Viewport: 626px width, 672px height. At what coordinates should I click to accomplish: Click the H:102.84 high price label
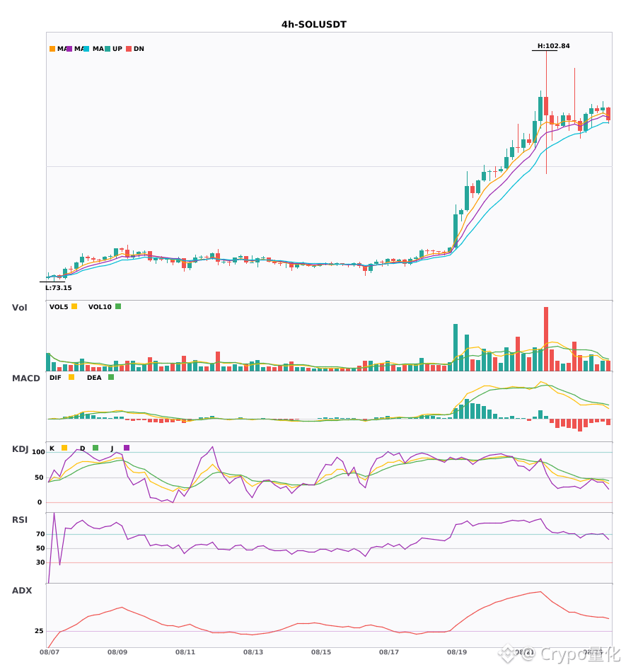[554, 46]
